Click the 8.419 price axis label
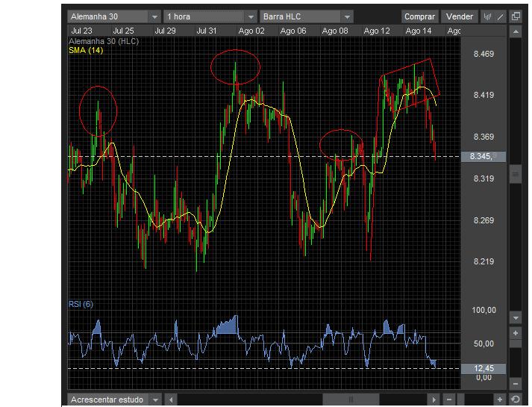Screen dimensions: 532x407 click(x=484, y=95)
